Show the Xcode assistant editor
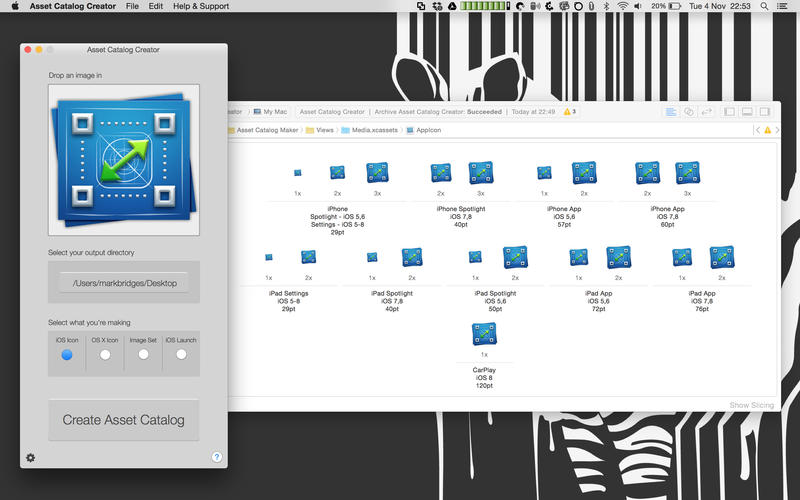800x500 pixels. (x=689, y=112)
